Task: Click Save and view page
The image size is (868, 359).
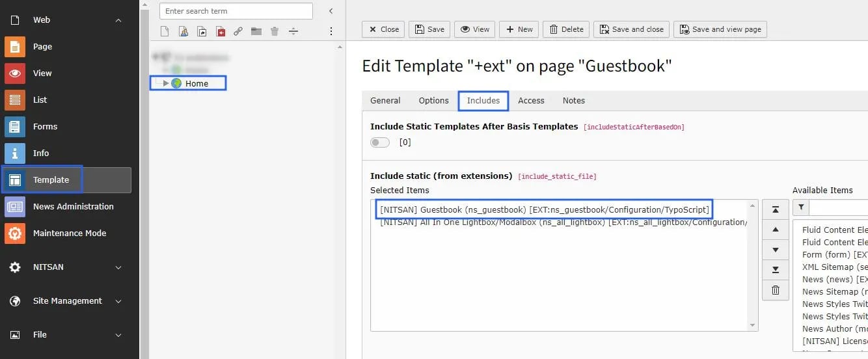Action: pos(720,29)
